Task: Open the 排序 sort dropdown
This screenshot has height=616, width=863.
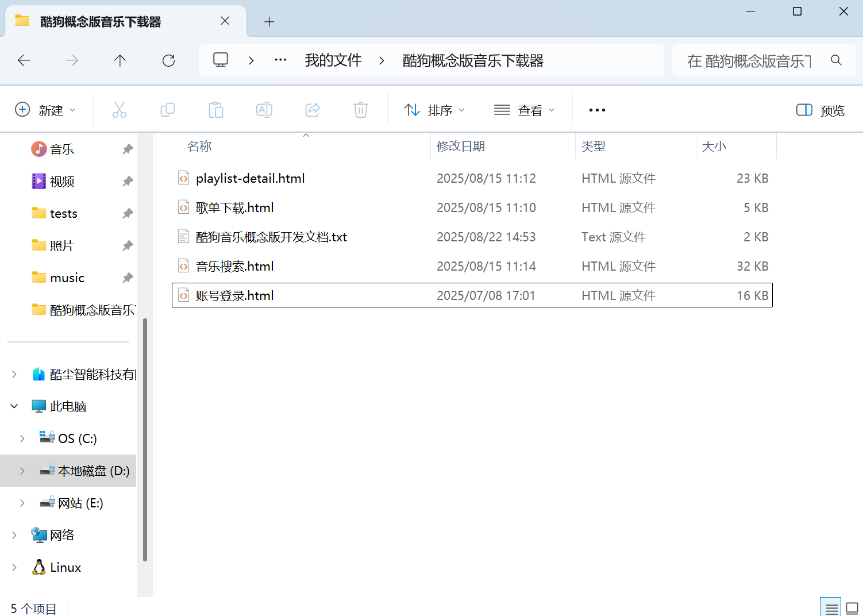Action: pyautogui.click(x=434, y=110)
